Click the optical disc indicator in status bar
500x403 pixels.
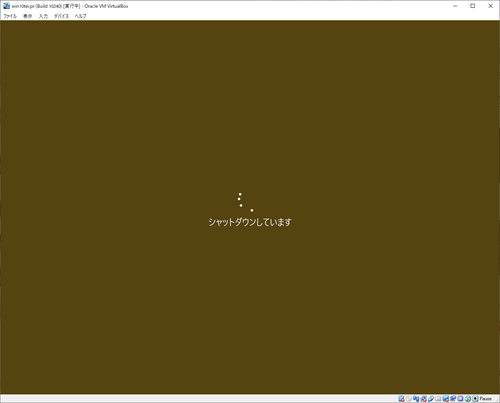tap(409, 399)
